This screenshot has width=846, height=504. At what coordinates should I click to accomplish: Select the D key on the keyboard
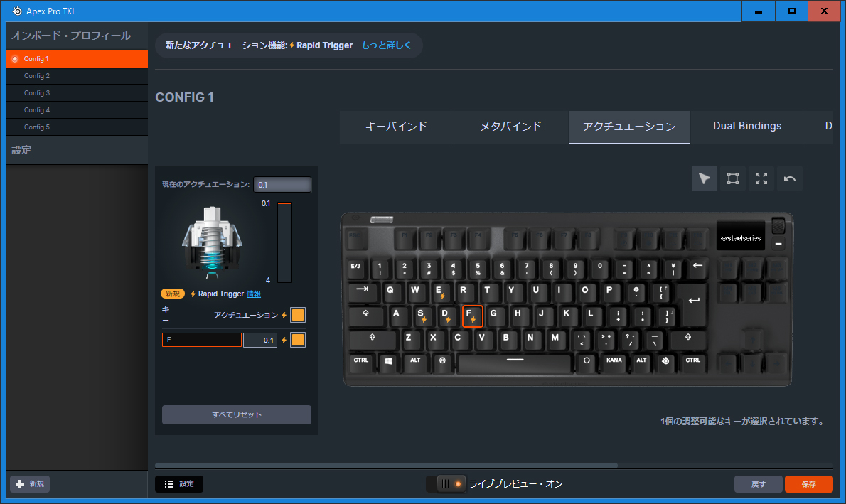[x=446, y=315]
